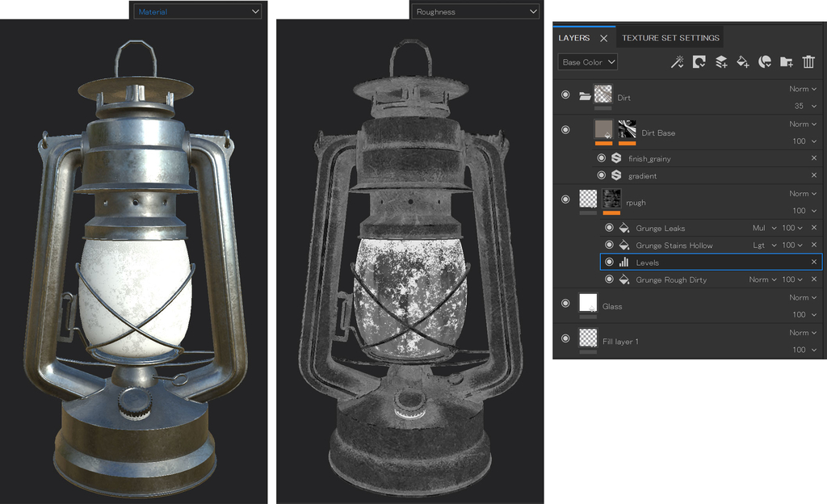Open Dirt Base blend mode dropdown
Screen dimensions: 827x504
click(803, 124)
